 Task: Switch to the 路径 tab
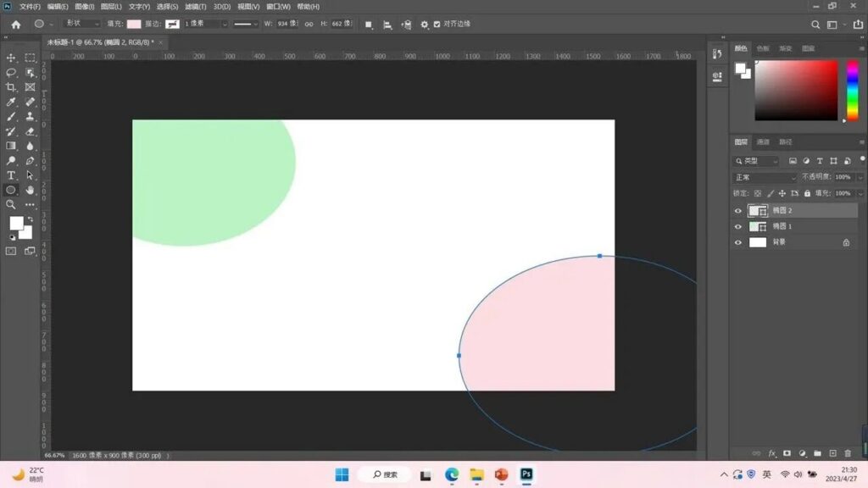pyautogui.click(x=786, y=142)
